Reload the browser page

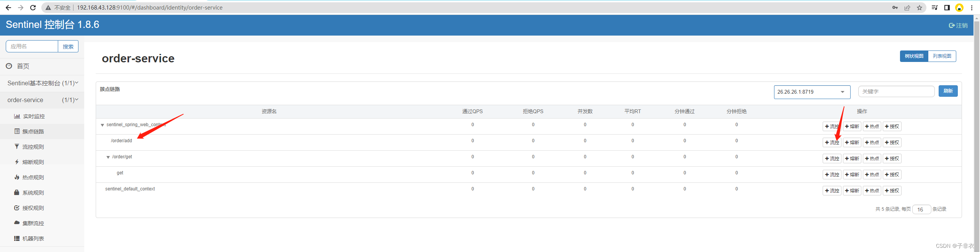(33, 8)
